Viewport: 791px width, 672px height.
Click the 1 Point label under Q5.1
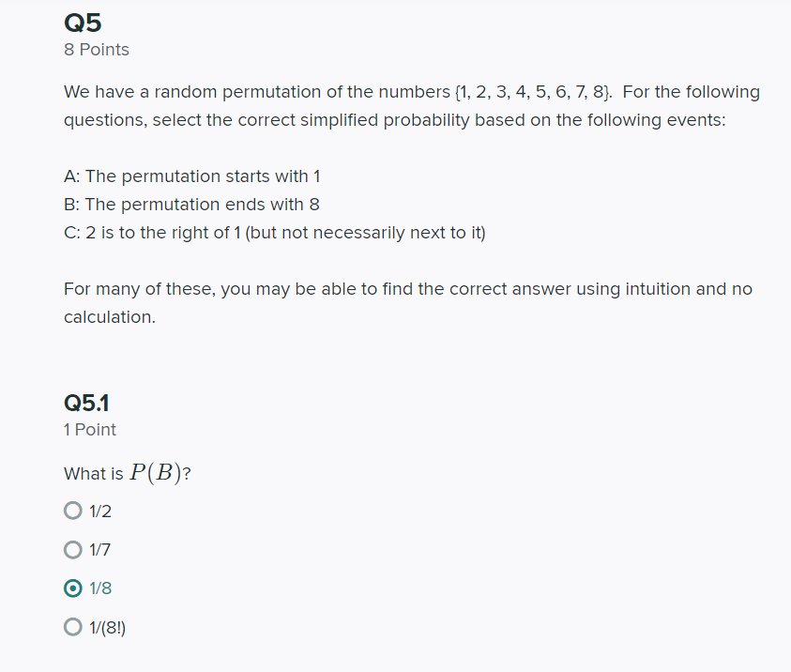pos(89,429)
